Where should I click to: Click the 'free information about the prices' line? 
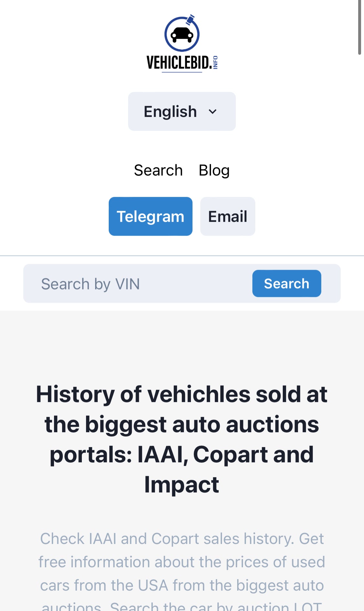182,562
